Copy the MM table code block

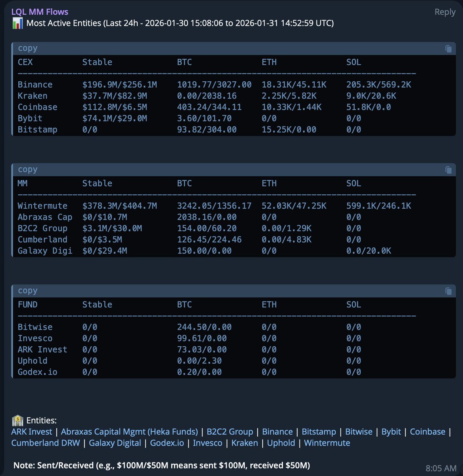(x=448, y=170)
